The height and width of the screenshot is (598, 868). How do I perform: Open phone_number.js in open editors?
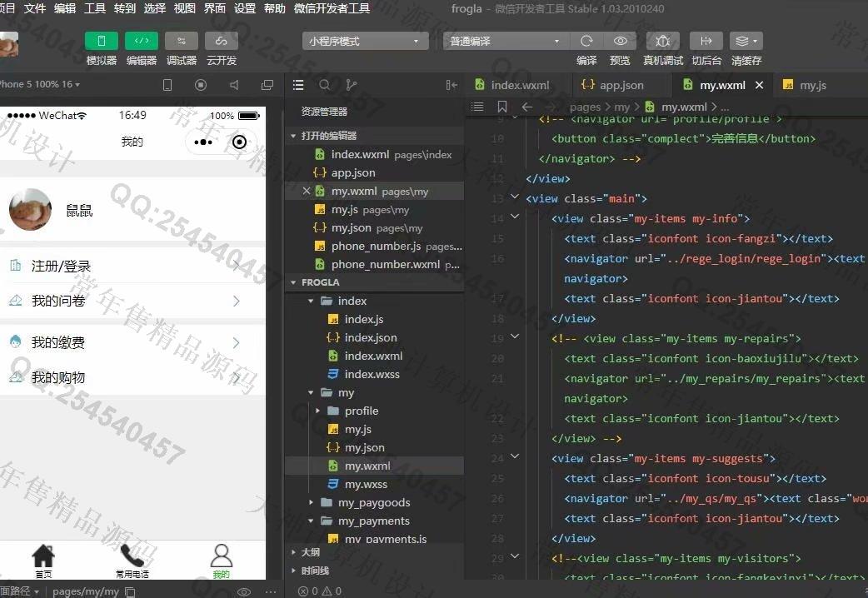pos(374,246)
